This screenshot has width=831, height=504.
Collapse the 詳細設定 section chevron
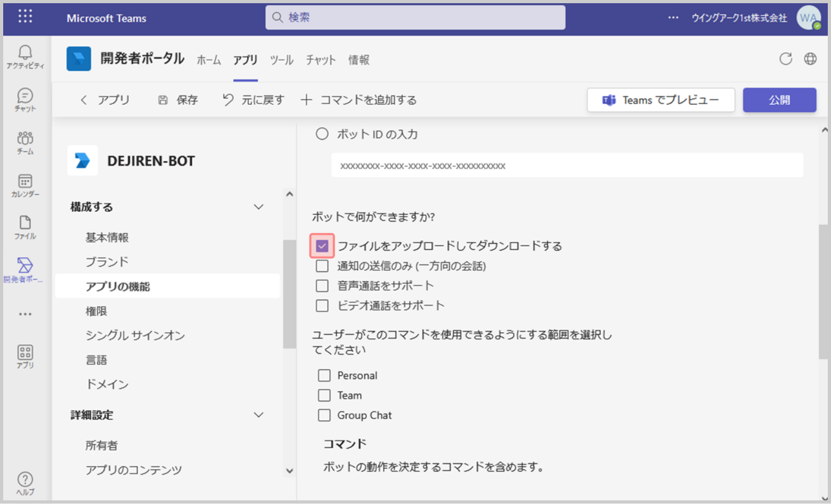(x=258, y=415)
